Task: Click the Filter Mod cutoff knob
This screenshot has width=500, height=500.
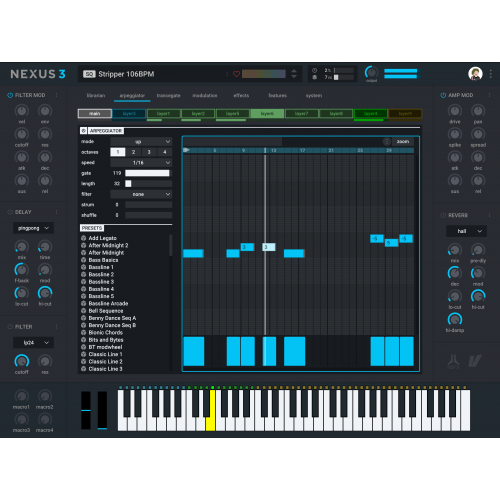Action: (22, 134)
